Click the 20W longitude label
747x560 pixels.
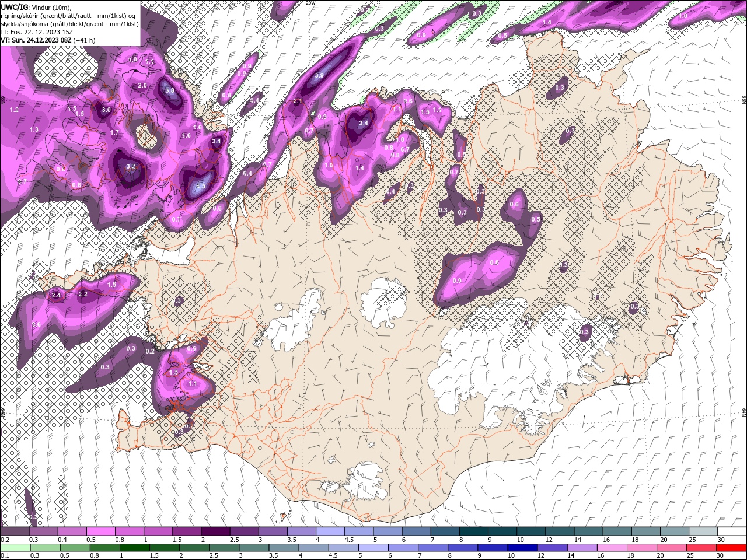pos(310,2)
